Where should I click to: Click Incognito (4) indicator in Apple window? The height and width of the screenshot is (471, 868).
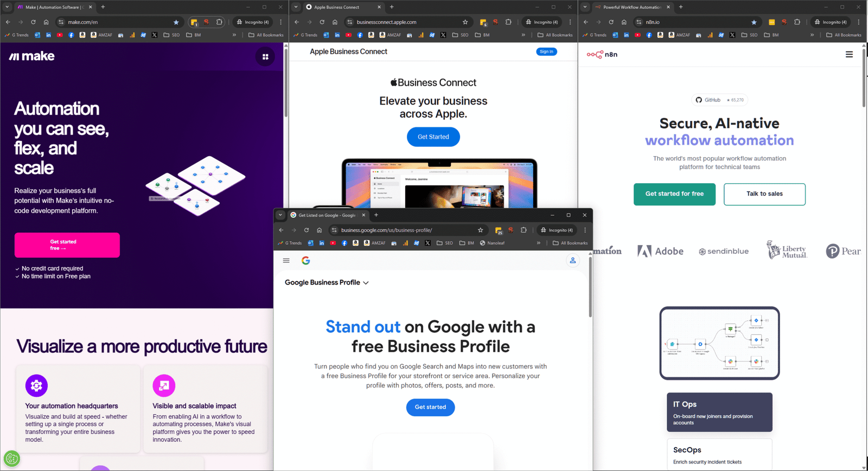coord(541,22)
